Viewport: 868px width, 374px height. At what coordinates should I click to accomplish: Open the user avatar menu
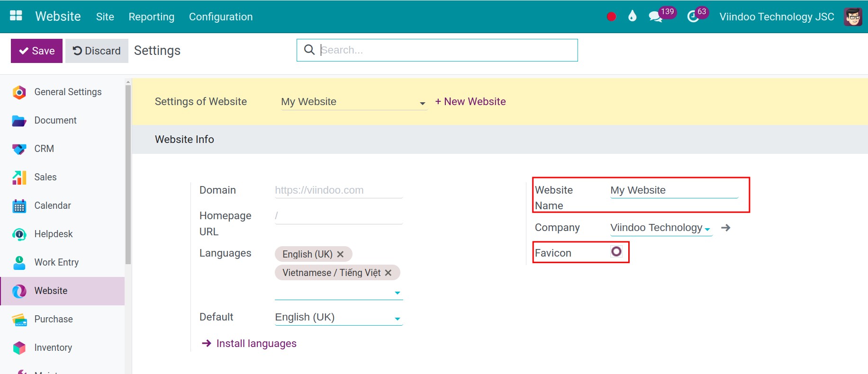coord(853,17)
